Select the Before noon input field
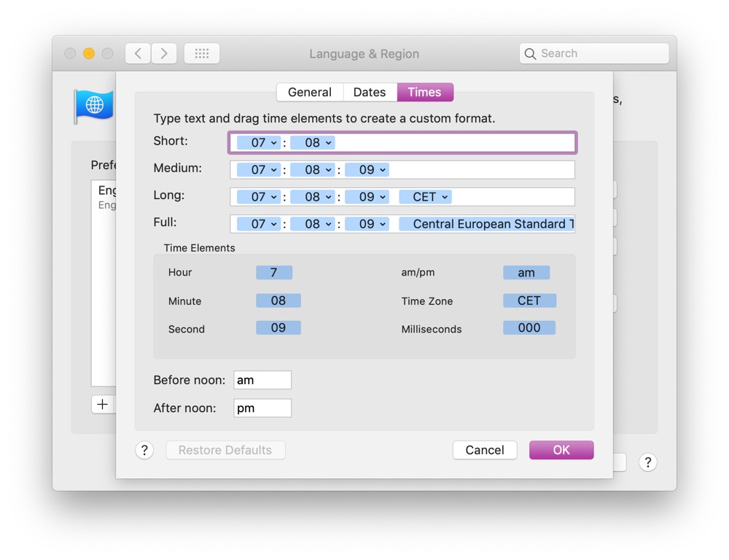This screenshot has height=560, width=729. (262, 379)
